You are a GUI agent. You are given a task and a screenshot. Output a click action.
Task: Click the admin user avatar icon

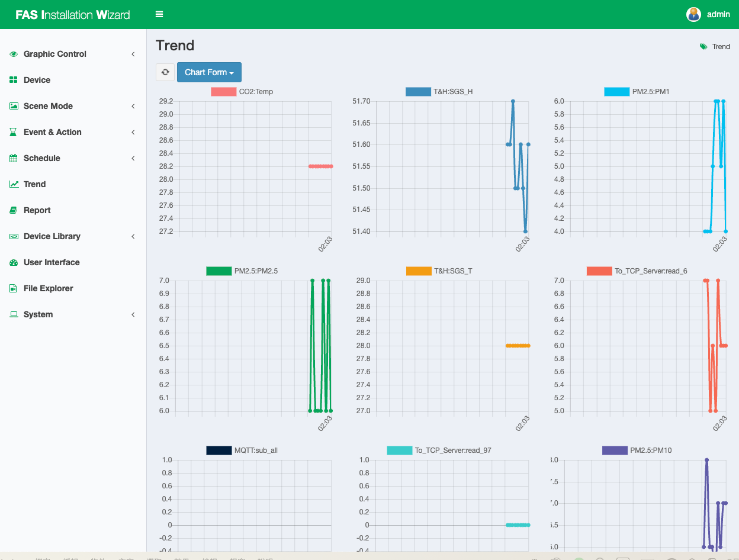(x=693, y=14)
